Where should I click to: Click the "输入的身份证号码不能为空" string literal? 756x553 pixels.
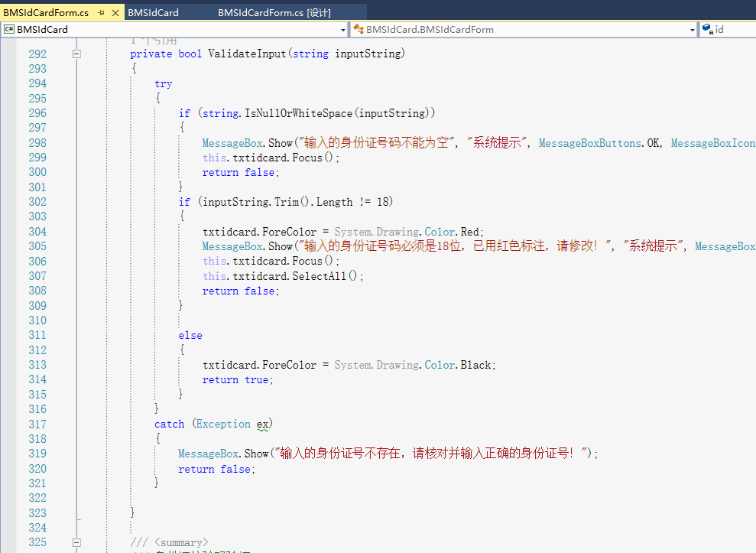pos(376,143)
